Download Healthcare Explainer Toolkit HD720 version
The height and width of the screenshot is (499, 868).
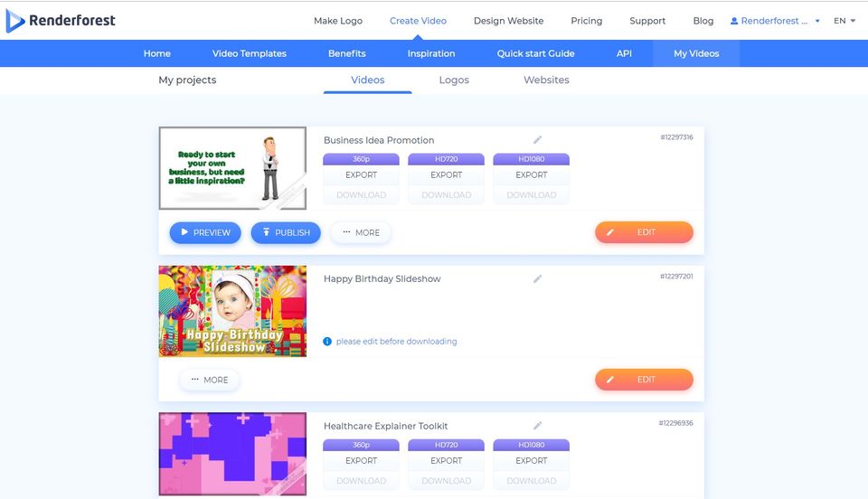coord(446,481)
